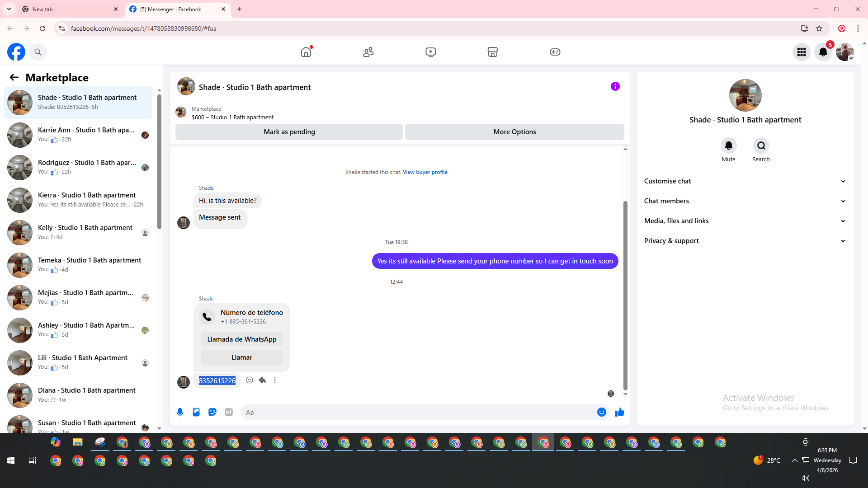
Task: Reply to the 8352615226 message
Action: pyautogui.click(x=262, y=380)
